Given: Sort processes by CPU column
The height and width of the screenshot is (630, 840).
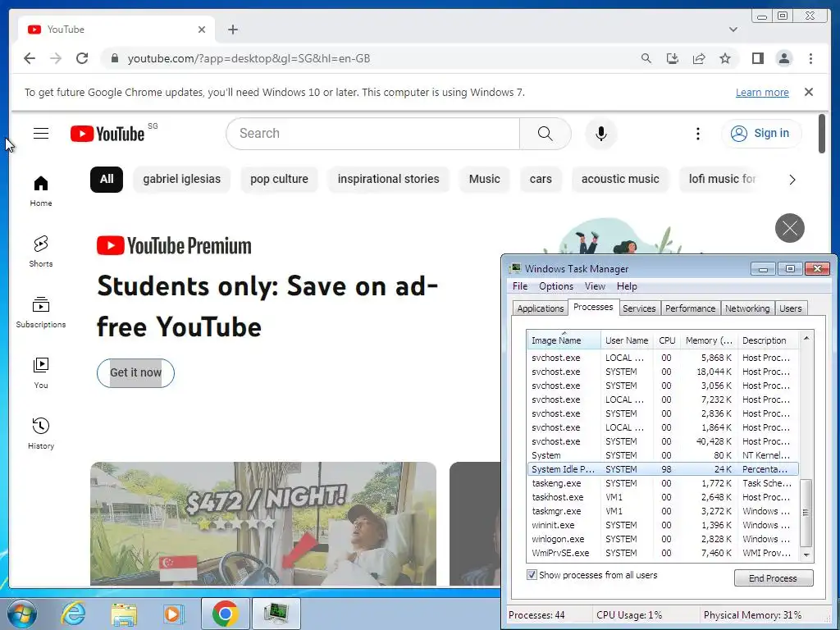Looking at the screenshot, I should 667,340.
